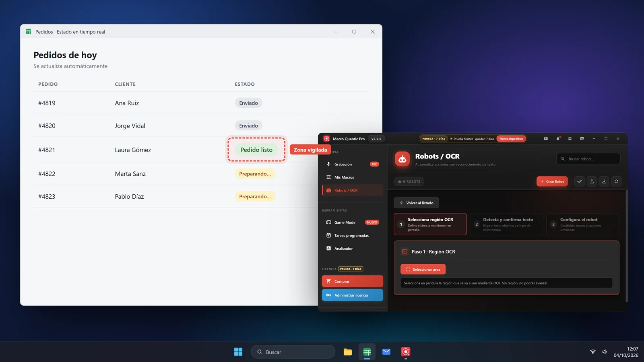Open Grabación in the Macro Quantic sidebar
Image resolution: width=644 pixels, height=362 pixels.
coord(352,164)
